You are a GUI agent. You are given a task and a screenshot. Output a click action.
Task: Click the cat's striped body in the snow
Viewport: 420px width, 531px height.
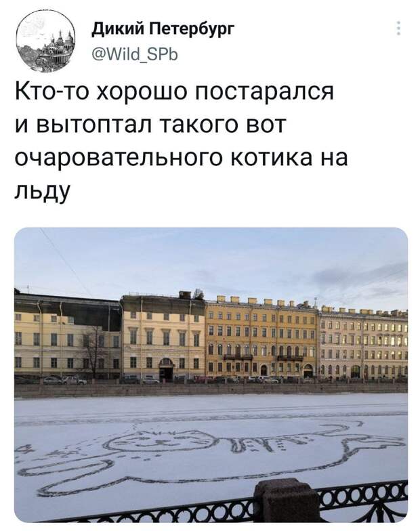coord(263,443)
